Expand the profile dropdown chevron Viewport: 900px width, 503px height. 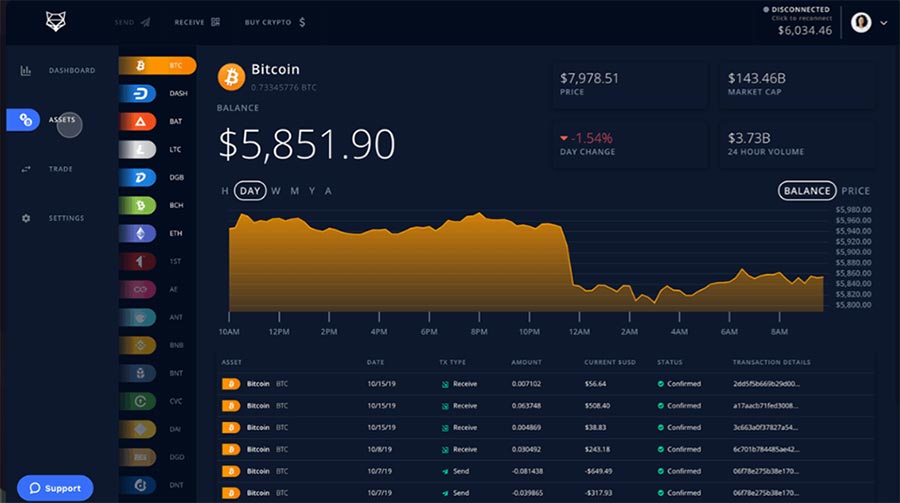point(884,23)
